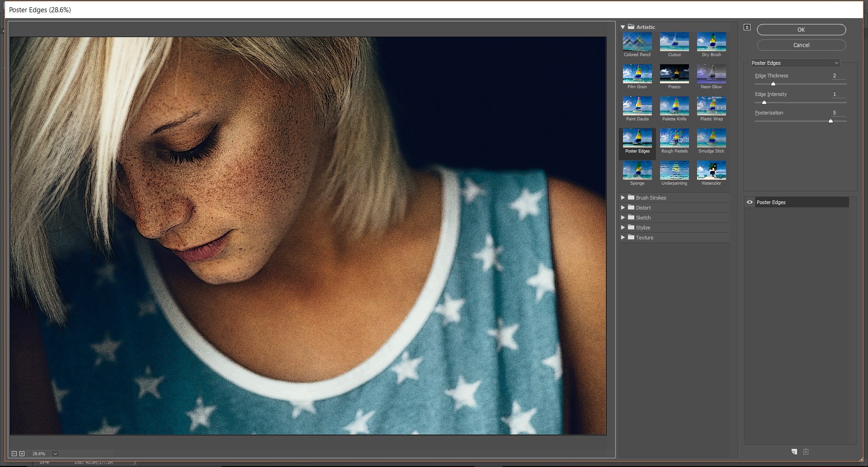Click the new effect layer icon
Screen dimensions: 868x467
(794, 451)
